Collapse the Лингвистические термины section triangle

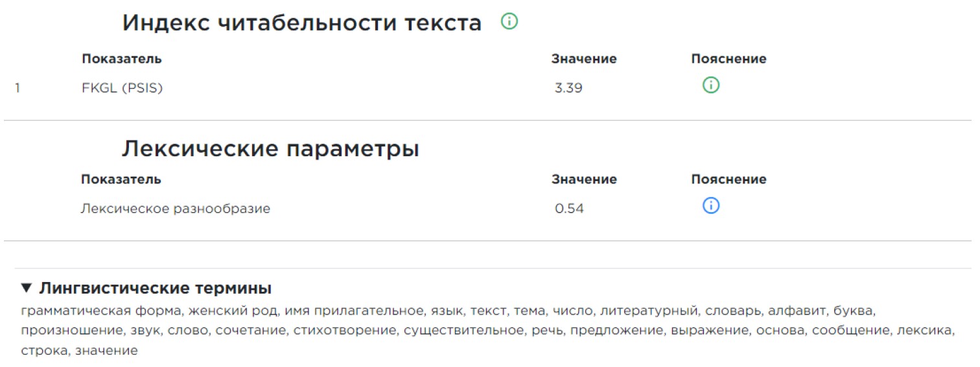tap(26, 288)
